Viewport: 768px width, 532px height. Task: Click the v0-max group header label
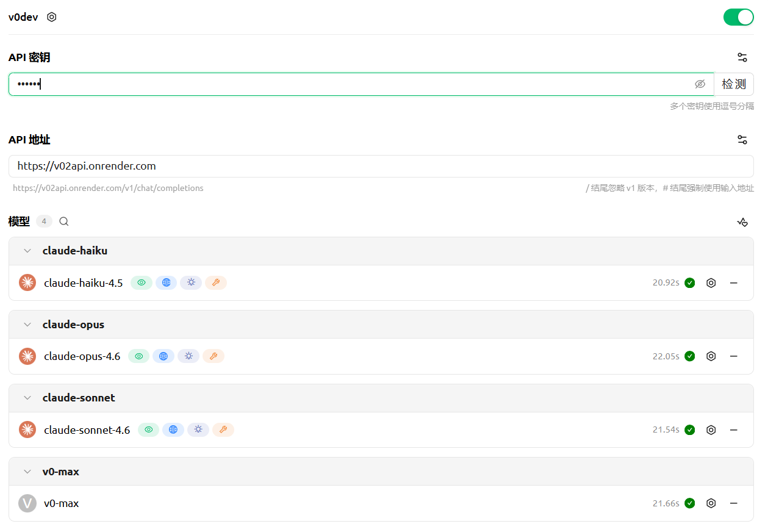pos(61,472)
